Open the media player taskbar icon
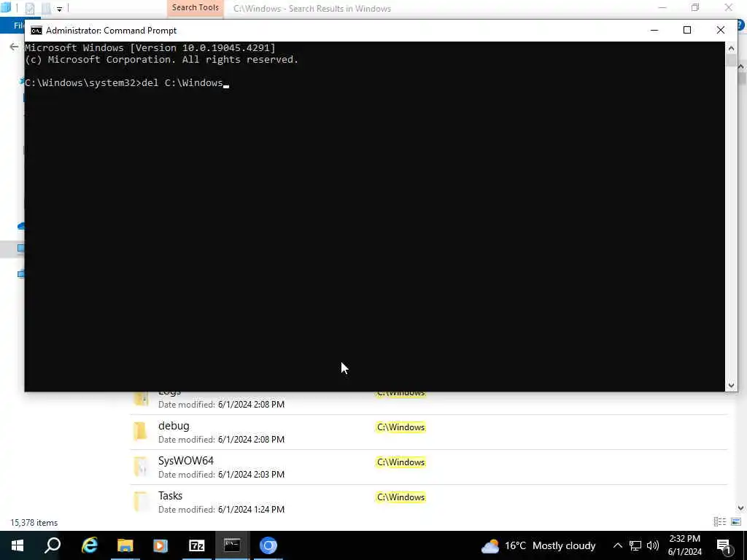This screenshot has height=560, width=747. tap(160, 545)
